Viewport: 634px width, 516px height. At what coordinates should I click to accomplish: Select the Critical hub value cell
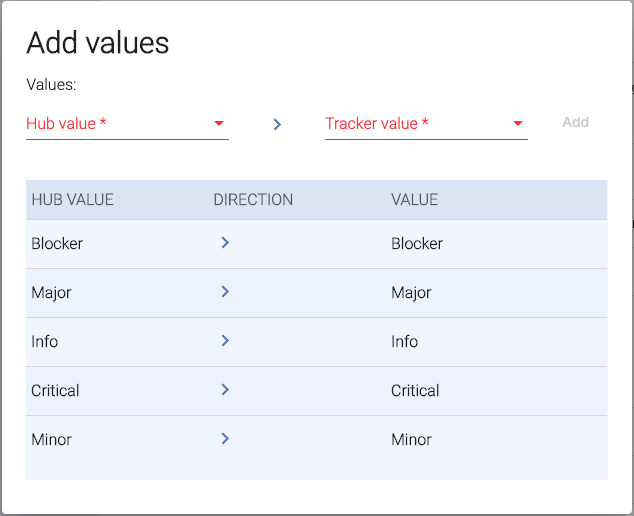click(55, 391)
